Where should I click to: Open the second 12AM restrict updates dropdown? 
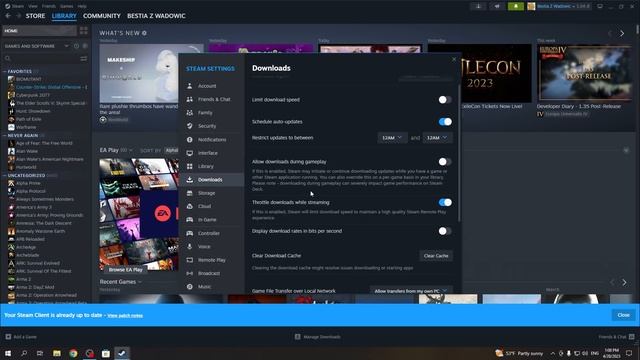coord(437,138)
